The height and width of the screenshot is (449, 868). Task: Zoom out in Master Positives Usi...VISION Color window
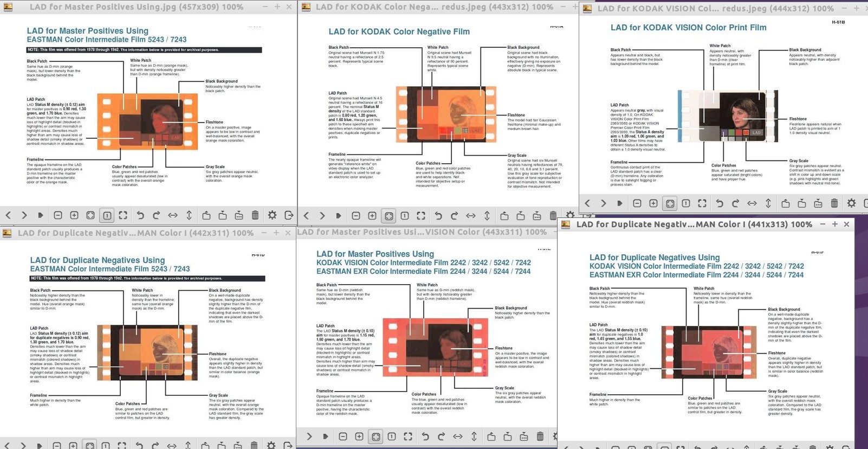343,437
